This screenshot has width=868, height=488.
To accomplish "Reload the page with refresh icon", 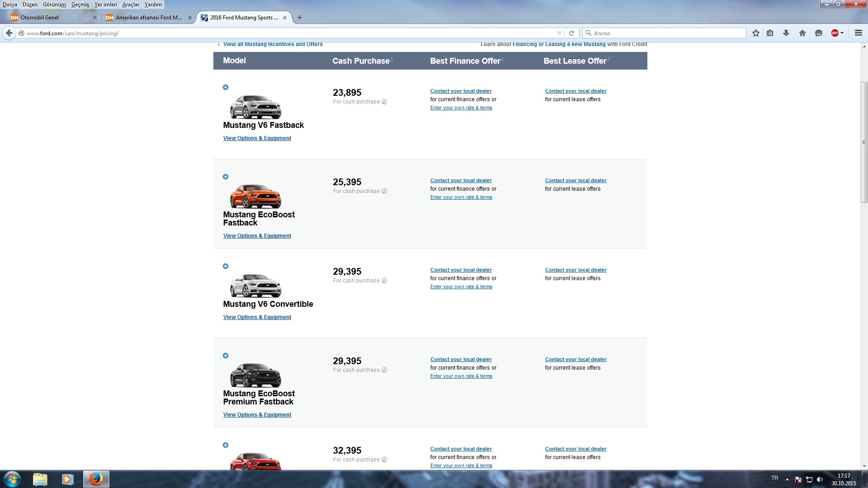I will click(x=571, y=33).
